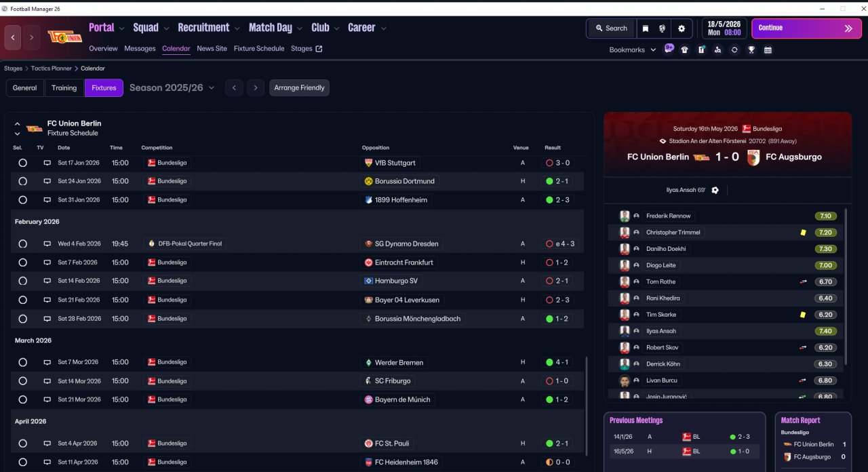This screenshot has width=868, height=472.
Task: Open the Fixture Schedule sub-tab
Action: point(259,49)
